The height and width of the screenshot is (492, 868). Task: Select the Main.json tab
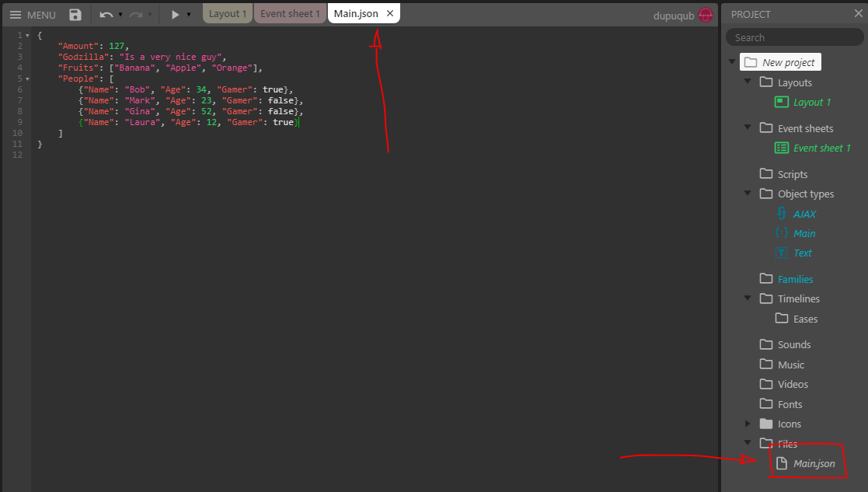coord(356,14)
